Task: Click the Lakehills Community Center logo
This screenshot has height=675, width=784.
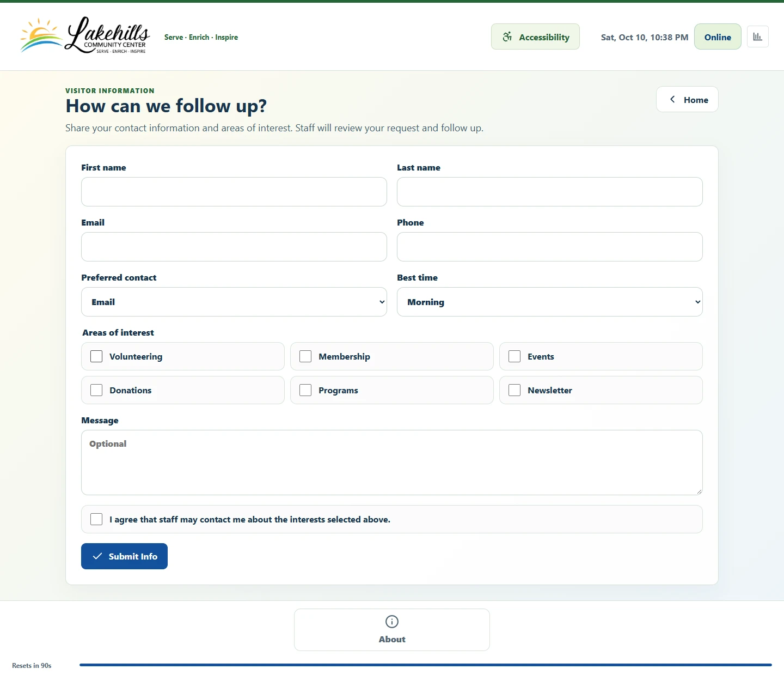Action: pos(85,35)
